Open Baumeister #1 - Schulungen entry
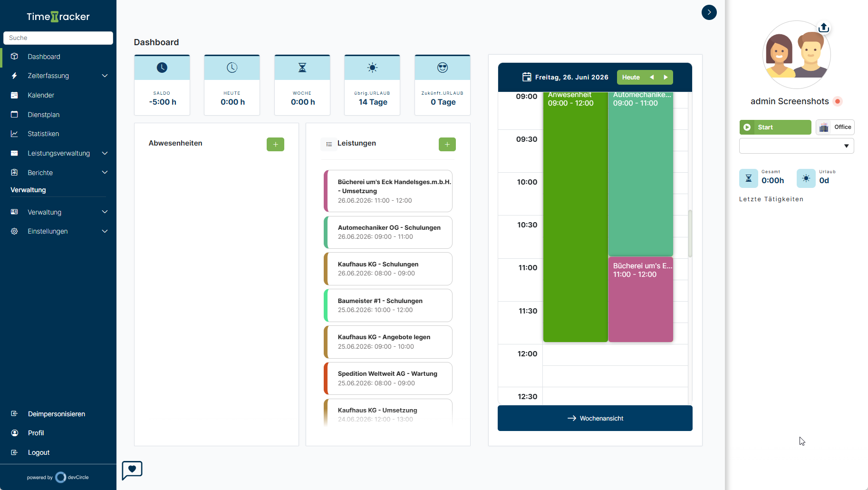Viewport: 868px width, 490px height. (388, 305)
